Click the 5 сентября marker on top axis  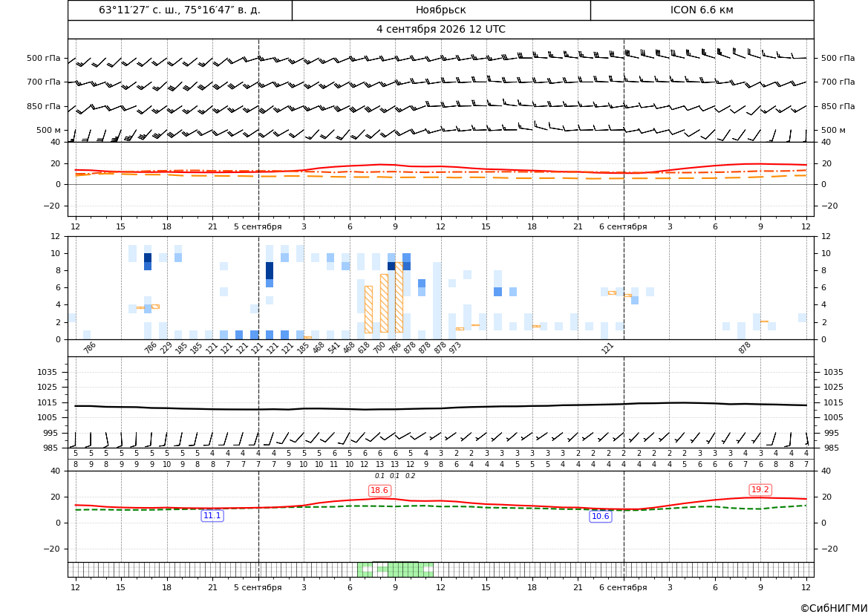[x=258, y=226]
